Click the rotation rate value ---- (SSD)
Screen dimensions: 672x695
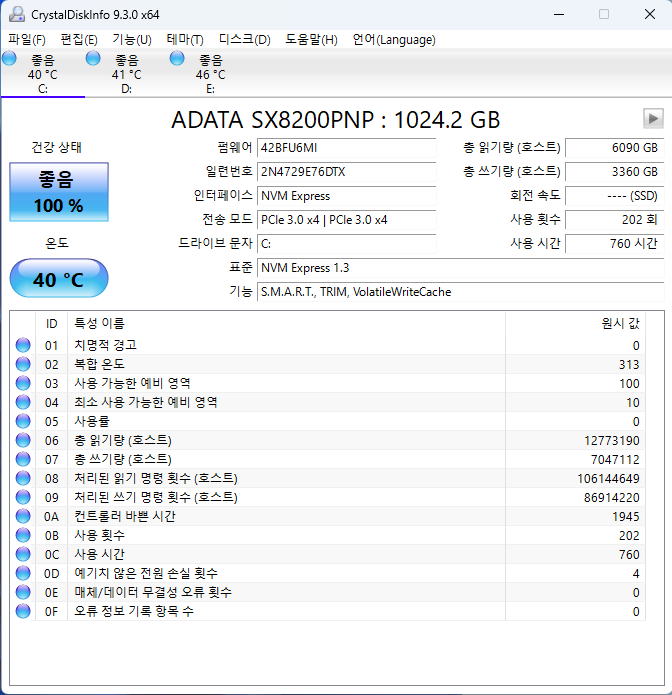pyautogui.click(x=614, y=196)
